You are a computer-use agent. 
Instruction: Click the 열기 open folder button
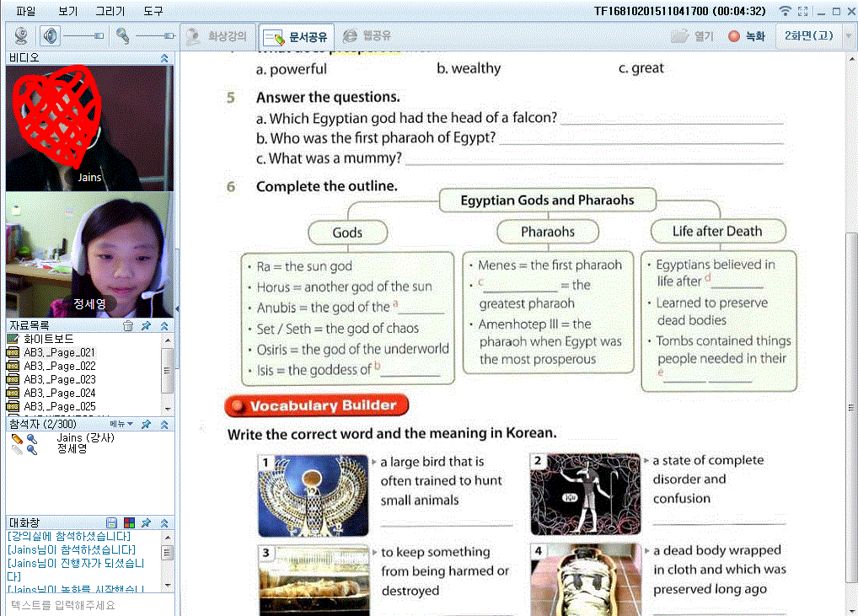click(693, 36)
